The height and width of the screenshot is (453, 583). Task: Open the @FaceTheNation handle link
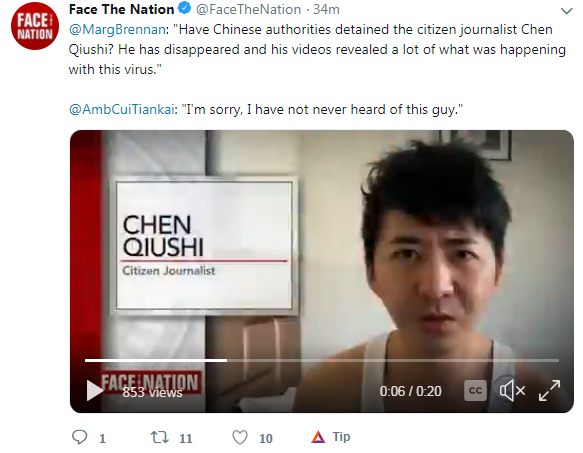click(x=248, y=9)
